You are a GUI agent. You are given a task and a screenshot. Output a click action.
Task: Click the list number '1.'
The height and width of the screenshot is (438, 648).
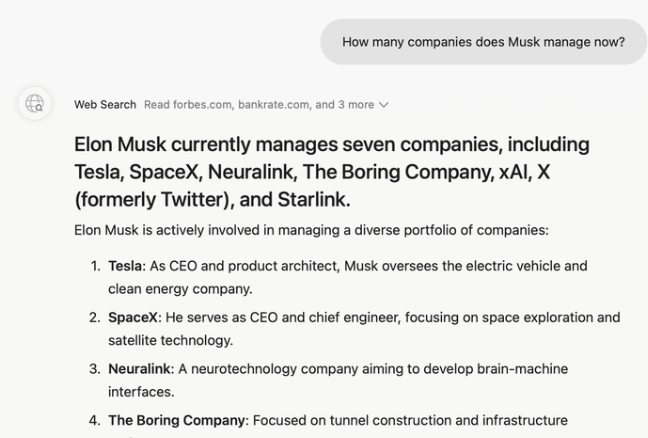click(x=95, y=266)
